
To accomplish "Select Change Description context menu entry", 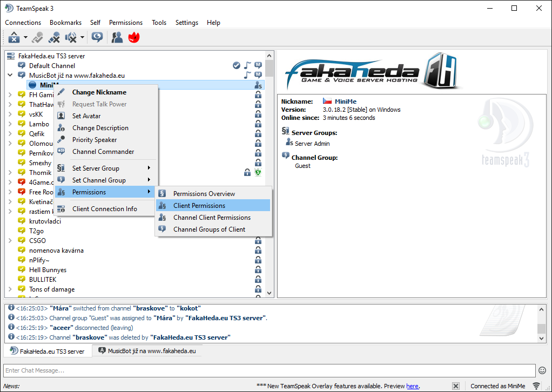I will click(x=105, y=128).
